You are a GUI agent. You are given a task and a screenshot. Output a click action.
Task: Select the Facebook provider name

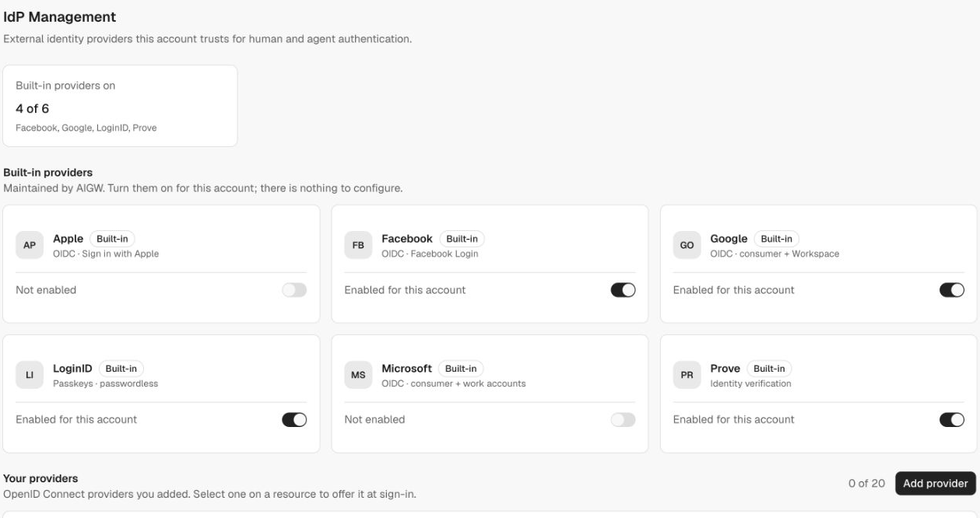tap(406, 239)
